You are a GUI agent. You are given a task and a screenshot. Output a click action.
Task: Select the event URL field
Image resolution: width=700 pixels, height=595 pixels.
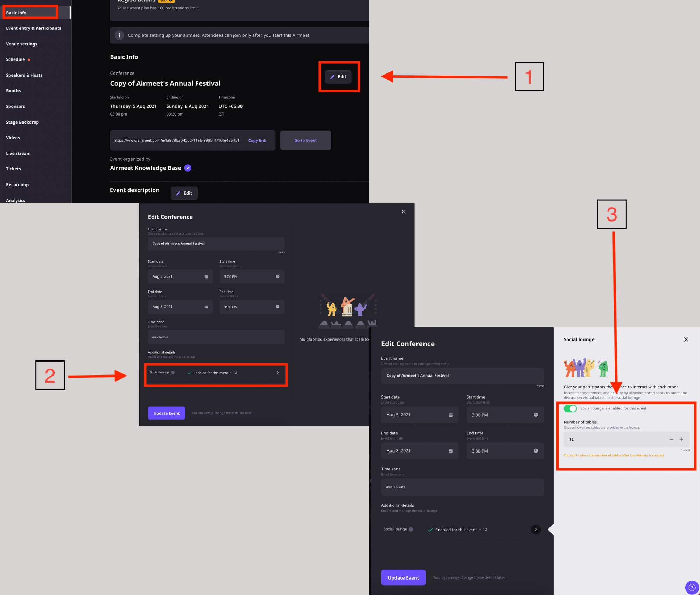(192, 140)
